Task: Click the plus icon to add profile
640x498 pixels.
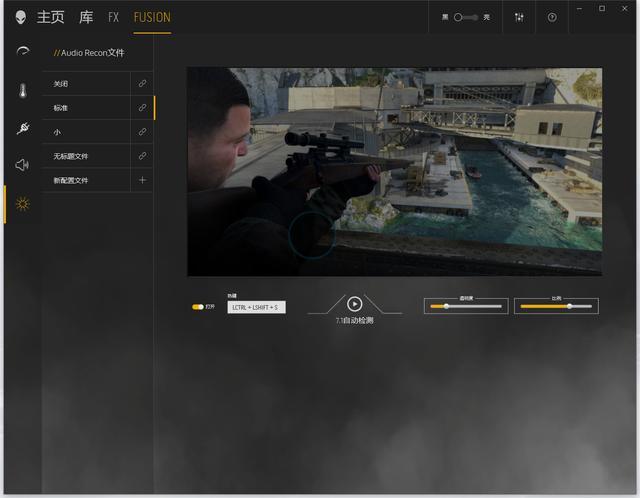Action: coord(142,180)
